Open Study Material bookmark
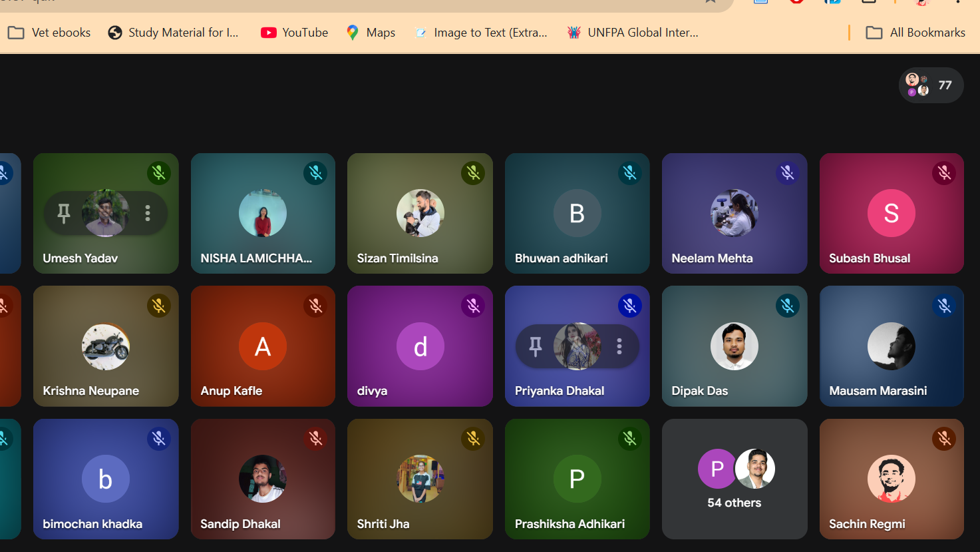Screen dimensions: 980x552 coord(173,33)
